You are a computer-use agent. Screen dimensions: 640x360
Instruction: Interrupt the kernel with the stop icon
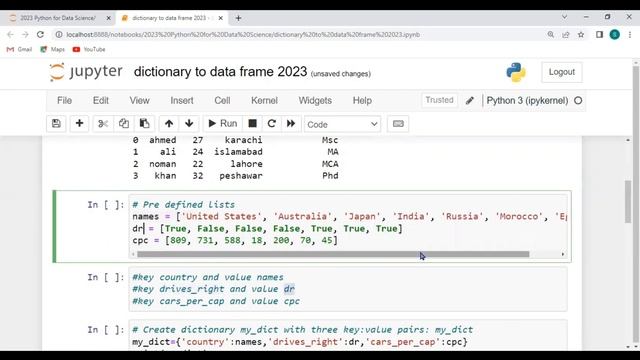[x=253, y=124]
